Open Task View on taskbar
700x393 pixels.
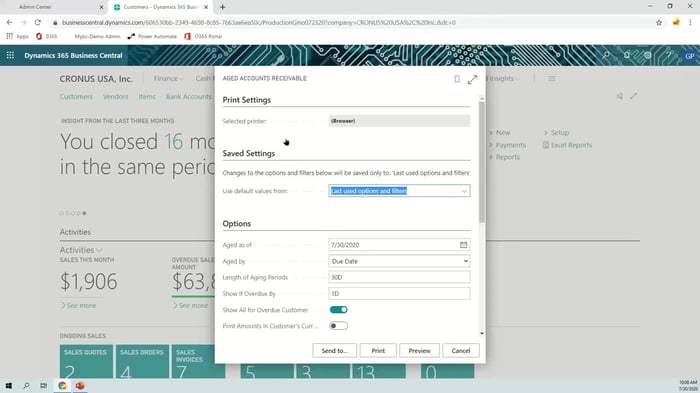coord(43,385)
